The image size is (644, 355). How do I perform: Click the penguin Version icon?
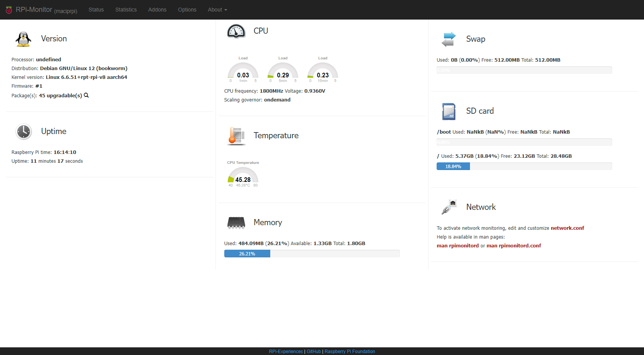point(23,39)
